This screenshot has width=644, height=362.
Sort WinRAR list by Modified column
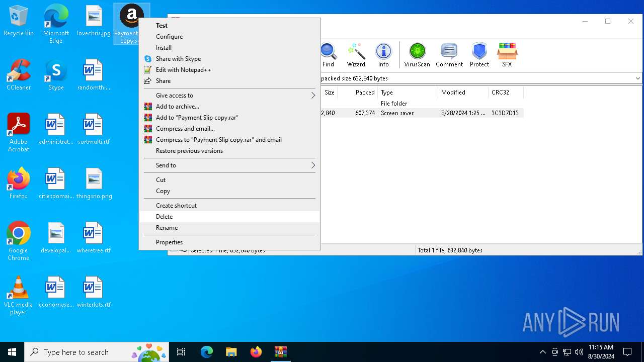click(x=463, y=93)
